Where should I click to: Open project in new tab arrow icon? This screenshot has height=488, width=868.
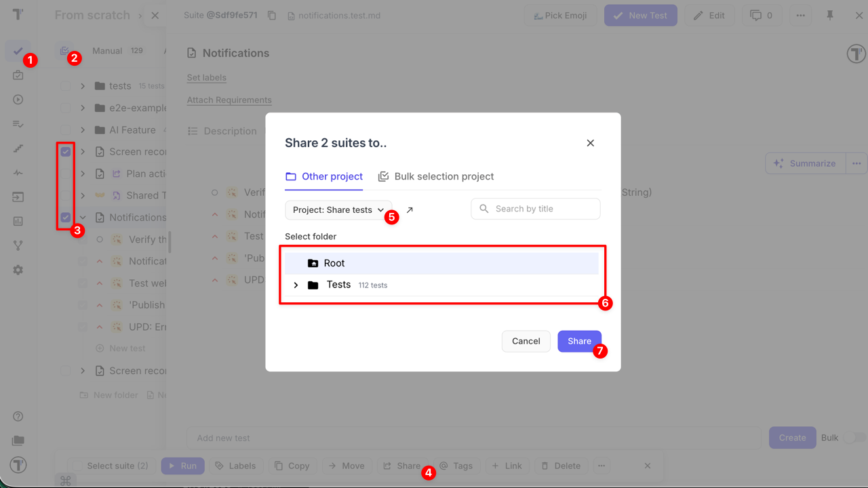[x=410, y=210]
